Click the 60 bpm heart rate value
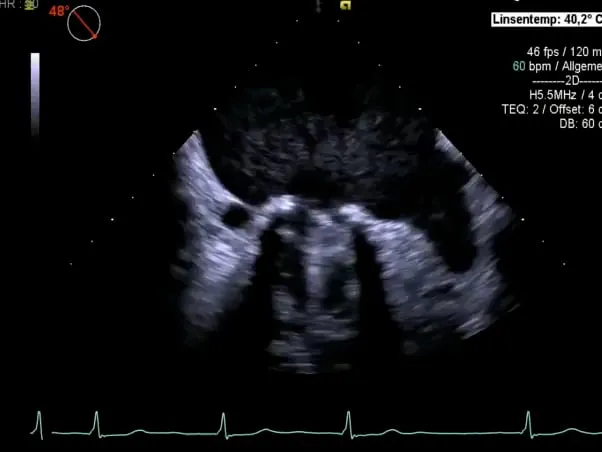602x452 pixels. (519, 66)
